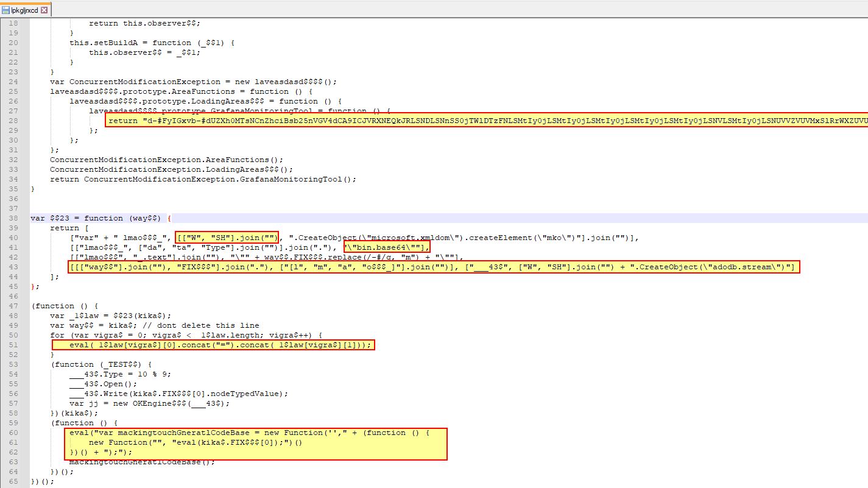The image size is (868, 488).
Task: Click 'var ConcurrentModificationException = new laveasdasd$$$$();' line
Action: coord(193,82)
